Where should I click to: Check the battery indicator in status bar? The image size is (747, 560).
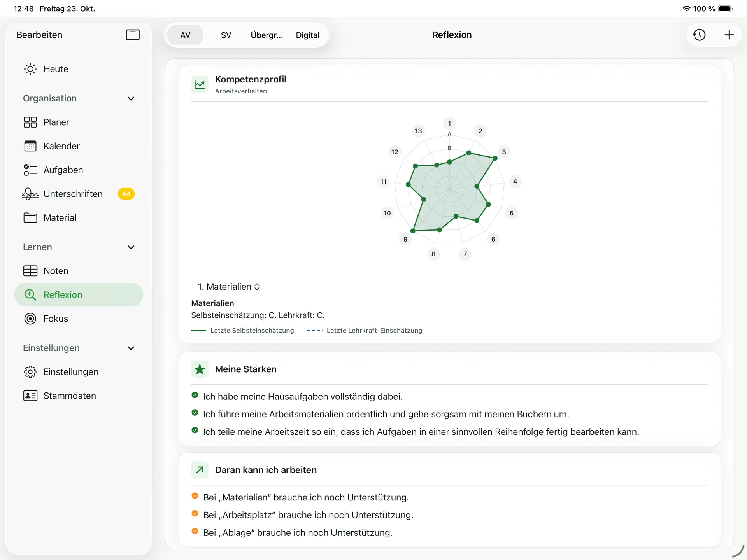tap(726, 9)
